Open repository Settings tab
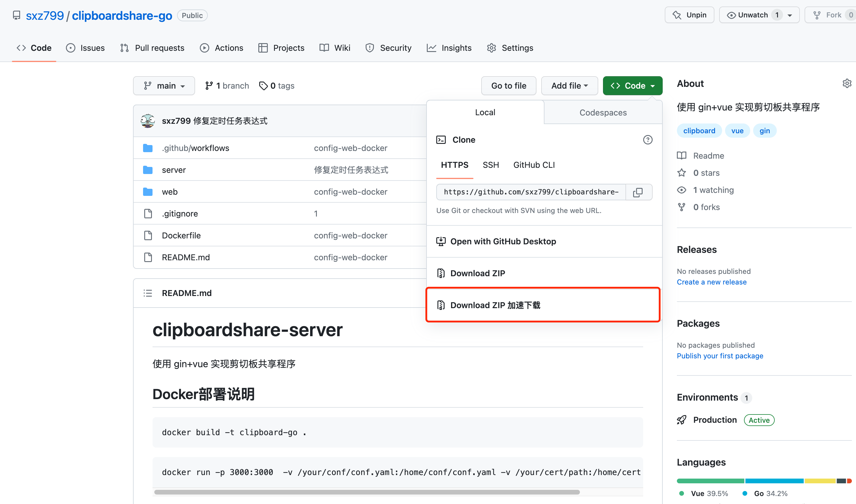 (510, 48)
